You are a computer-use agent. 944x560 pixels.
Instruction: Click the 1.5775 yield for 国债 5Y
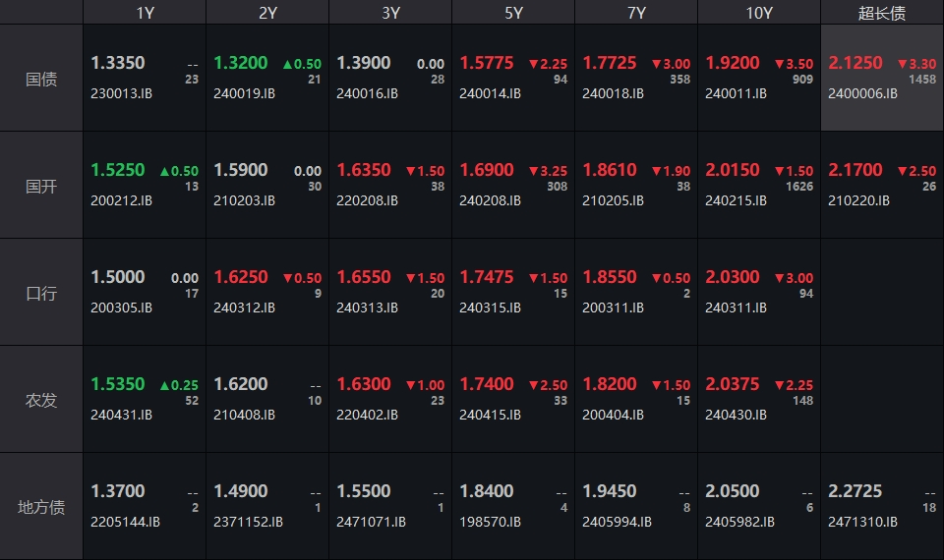[x=487, y=63]
